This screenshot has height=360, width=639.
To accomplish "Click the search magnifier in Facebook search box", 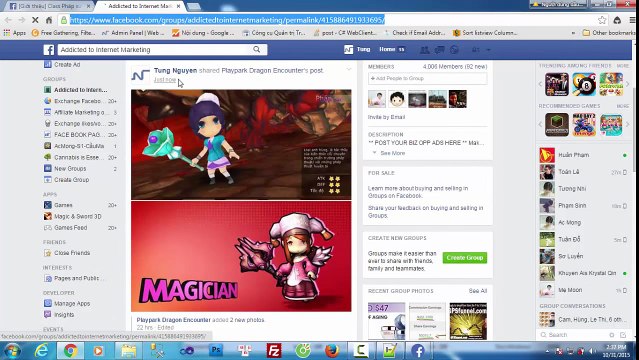I will click(256, 49).
